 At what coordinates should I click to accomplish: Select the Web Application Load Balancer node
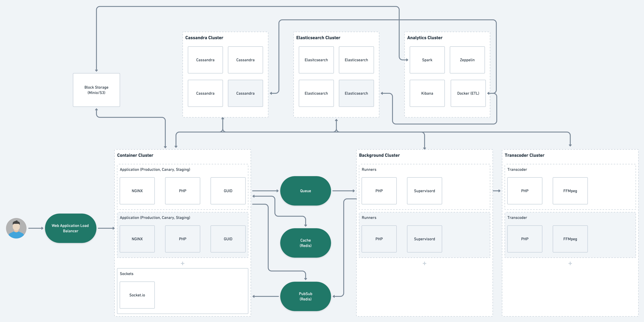pyautogui.click(x=71, y=228)
